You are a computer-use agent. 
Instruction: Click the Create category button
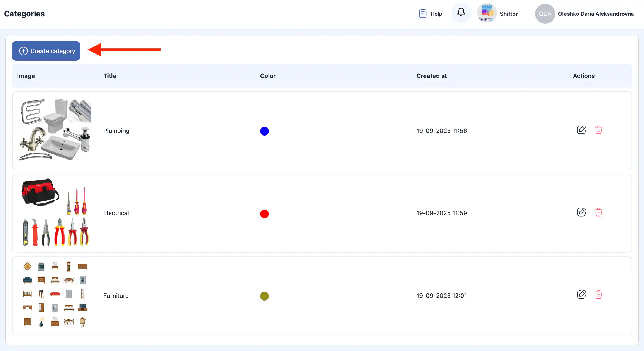pos(46,51)
